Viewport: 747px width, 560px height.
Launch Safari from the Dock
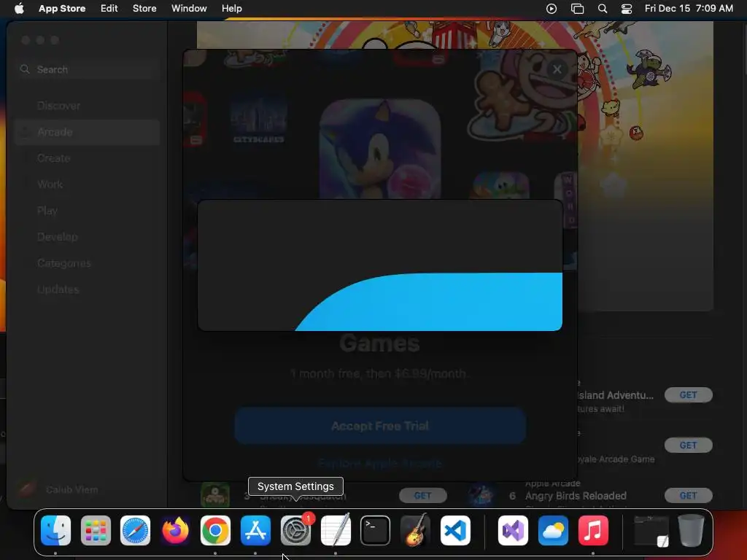[135, 530]
